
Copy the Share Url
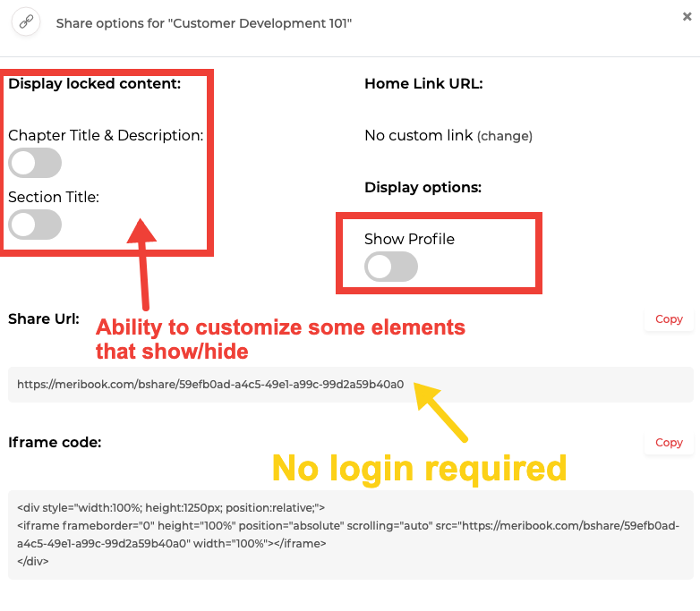click(x=669, y=319)
